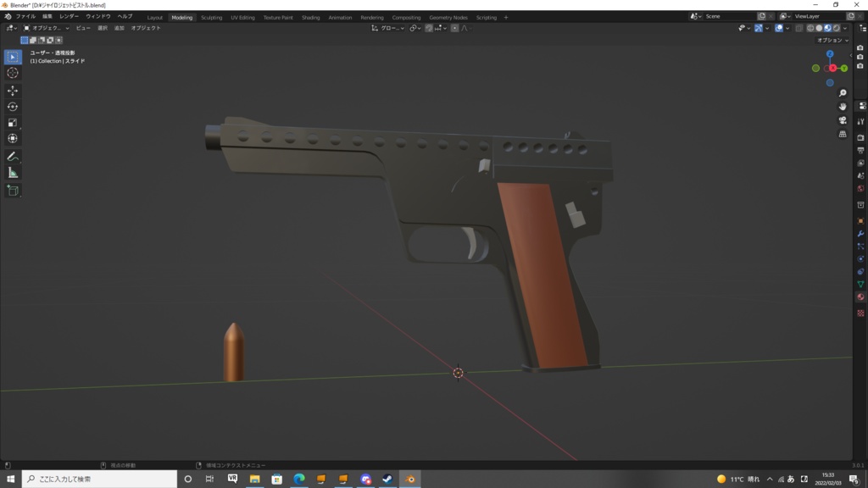This screenshot has height=488, width=868.
Task: Toggle proportional editing button
Action: pyautogui.click(x=454, y=28)
